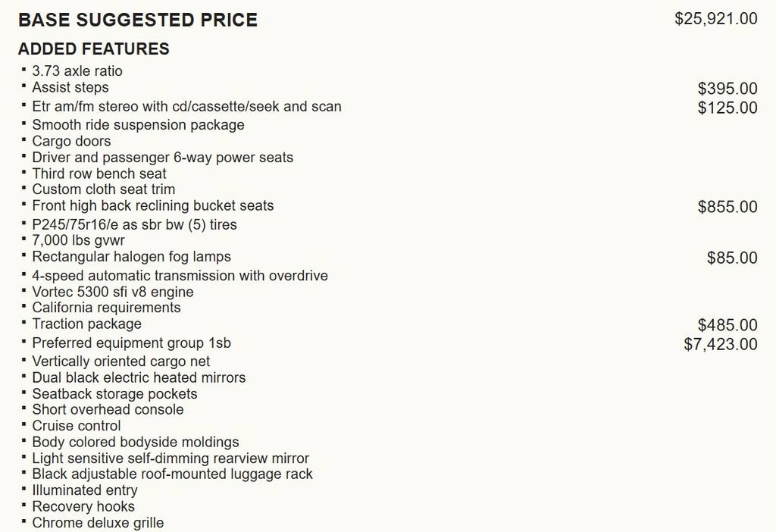Click Preferred equipment group 1sb text

(132, 343)
